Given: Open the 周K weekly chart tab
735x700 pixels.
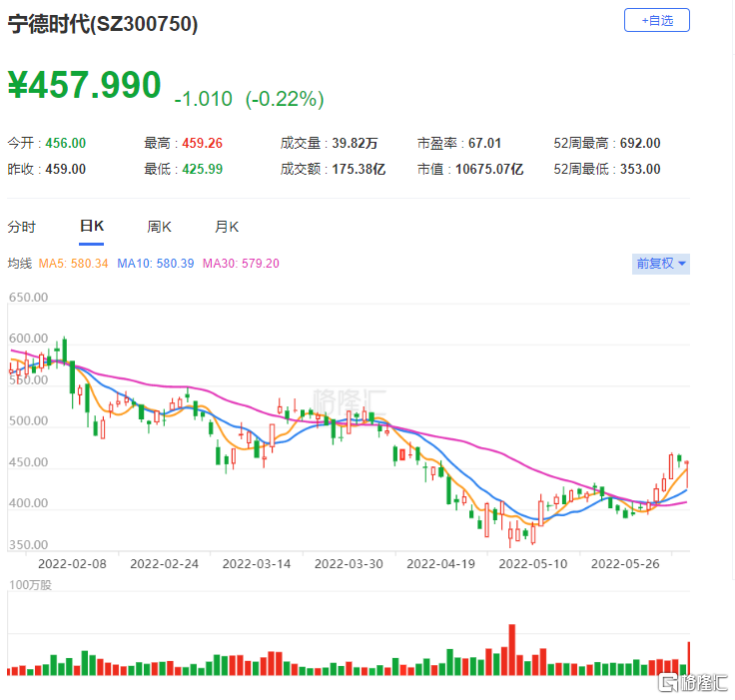Looking at the screenshot, I should (x=159, y=227).
